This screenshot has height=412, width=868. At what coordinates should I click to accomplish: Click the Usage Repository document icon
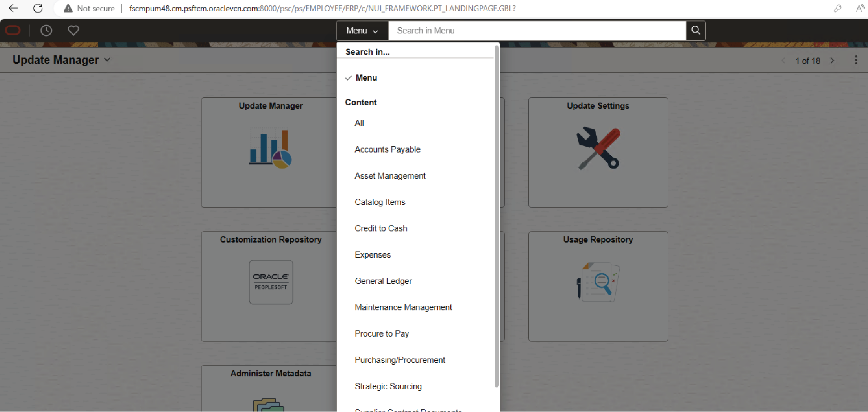pyautogui.click(x=598, y=282)
